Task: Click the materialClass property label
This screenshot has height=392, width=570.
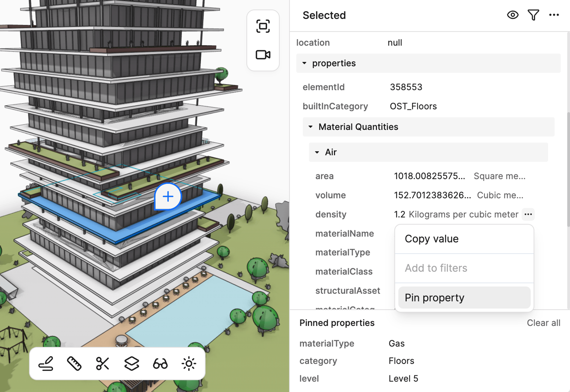Action: click(x=344, y=271)
